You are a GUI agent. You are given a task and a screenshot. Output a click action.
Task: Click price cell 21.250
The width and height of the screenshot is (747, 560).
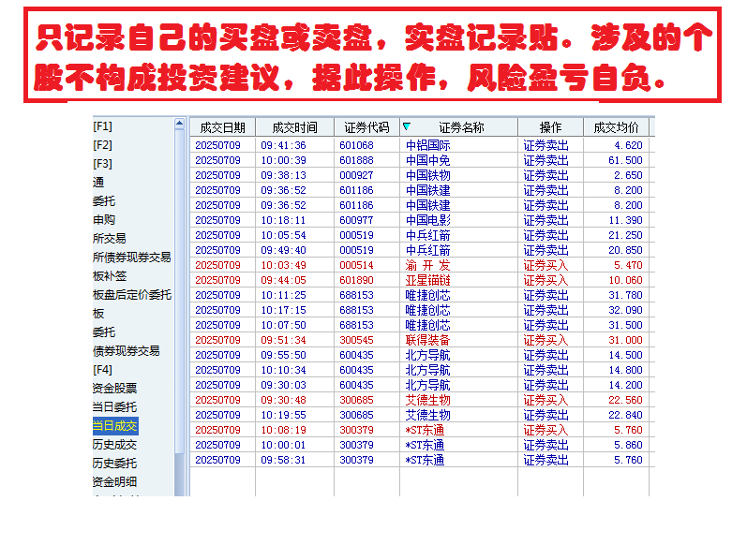click(x=625, y=235)
